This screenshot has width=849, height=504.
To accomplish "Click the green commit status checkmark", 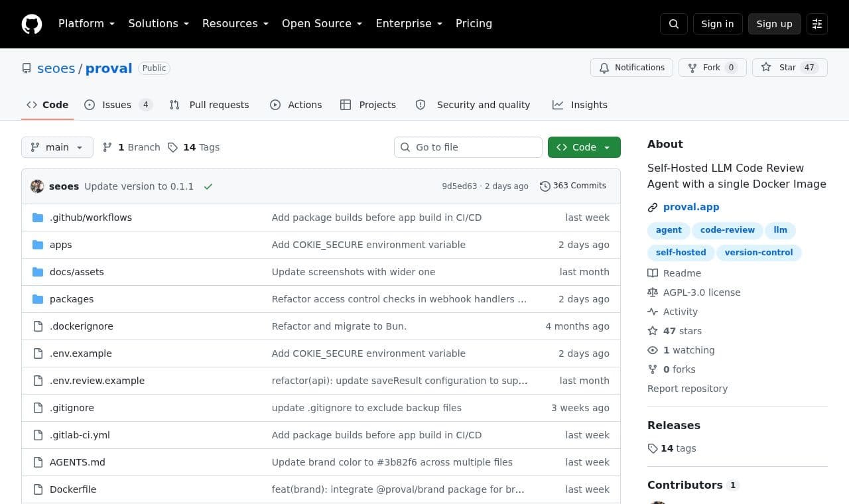I will tap(208, 186).
